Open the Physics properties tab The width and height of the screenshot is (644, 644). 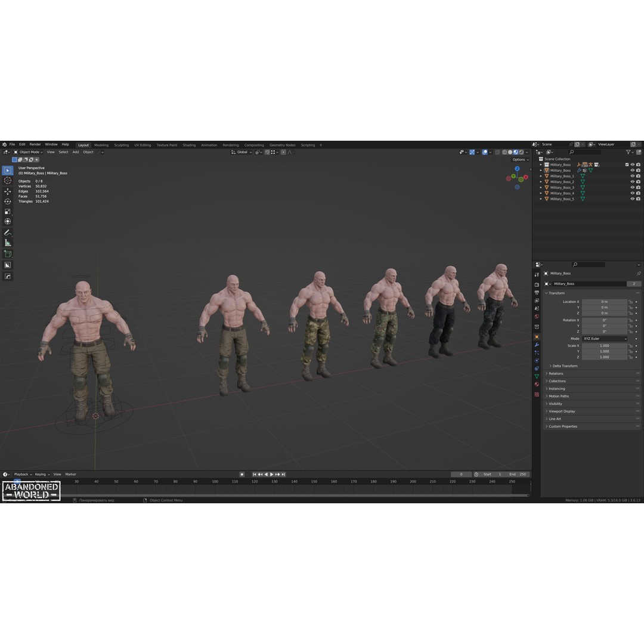pyautogui.click(x=537, y=361)
